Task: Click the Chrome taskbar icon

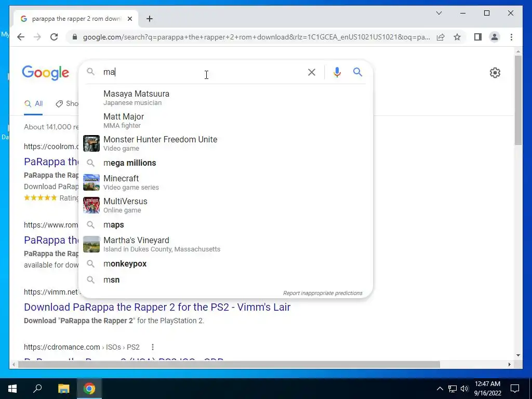Action: pos(89,389)
